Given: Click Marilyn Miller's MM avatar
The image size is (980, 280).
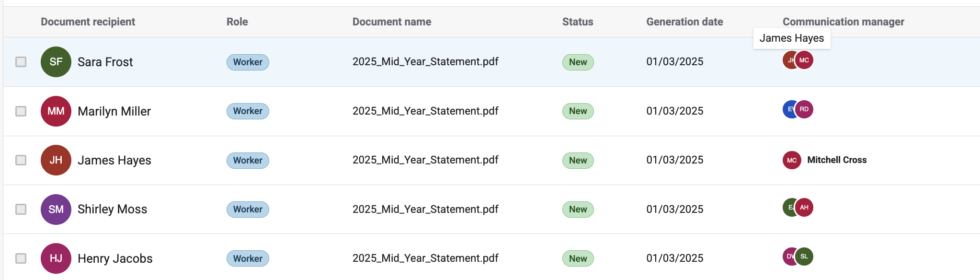Looking at the screenshot, I should pyautogui.click(x=56, y=111).
